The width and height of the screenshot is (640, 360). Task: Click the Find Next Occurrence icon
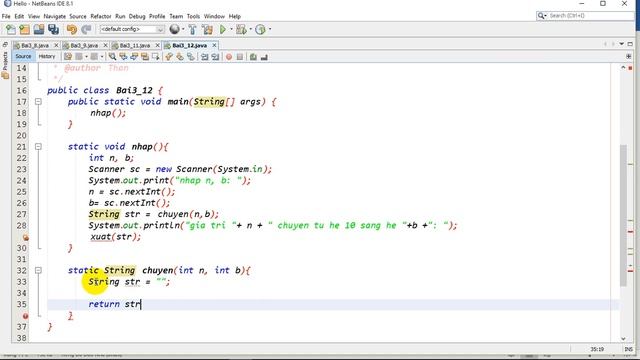coord(134,57)
